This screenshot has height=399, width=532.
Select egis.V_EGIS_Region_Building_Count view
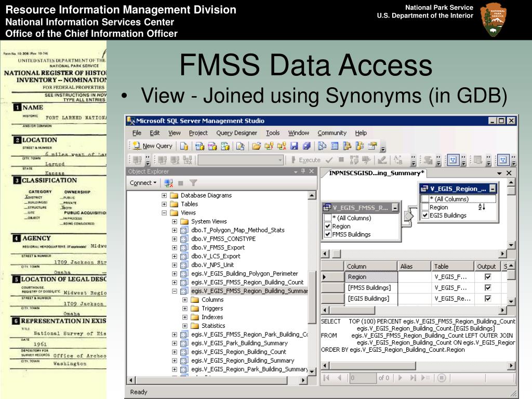(238, 352)
